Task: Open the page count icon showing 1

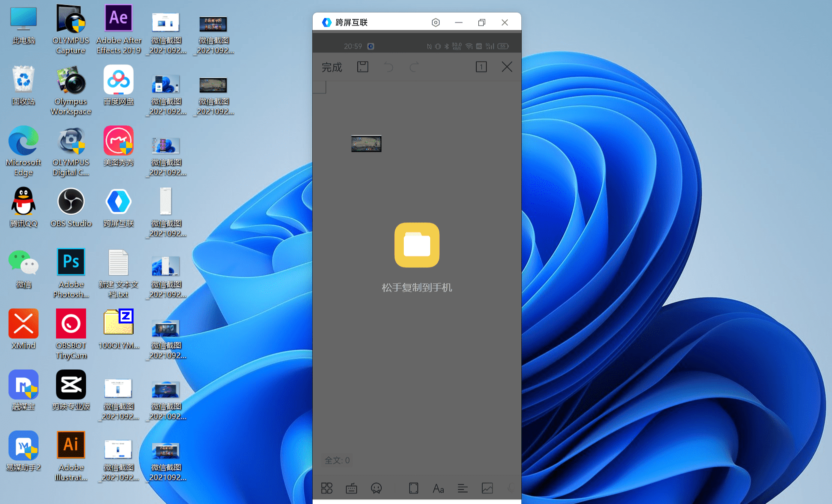Action: point(481,67)
